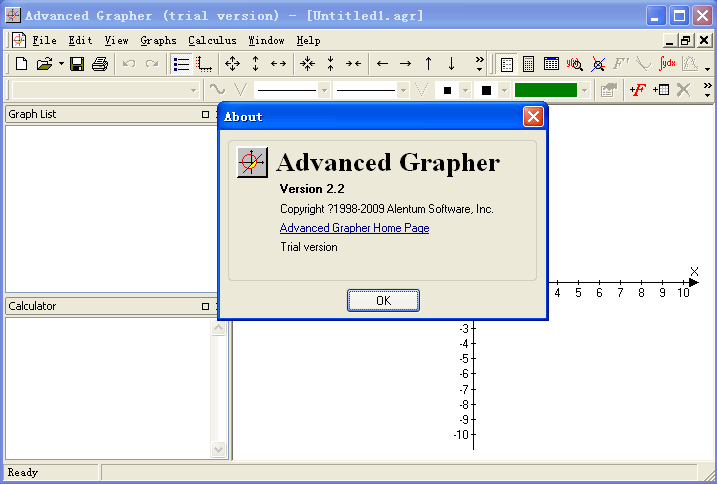Restore the inner document window
This screenshot has height=484, width=717.
click(685, 40)
